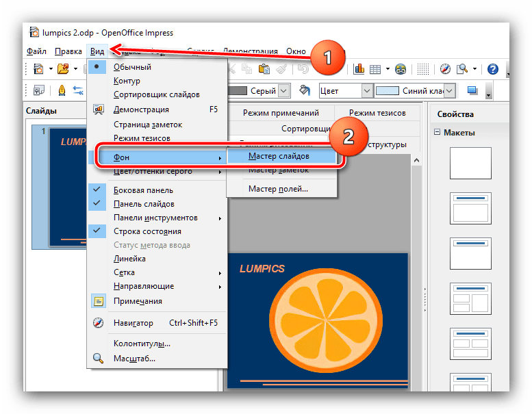
Task: Open the Цвет fill type dropdown
Action: point(367,91)
